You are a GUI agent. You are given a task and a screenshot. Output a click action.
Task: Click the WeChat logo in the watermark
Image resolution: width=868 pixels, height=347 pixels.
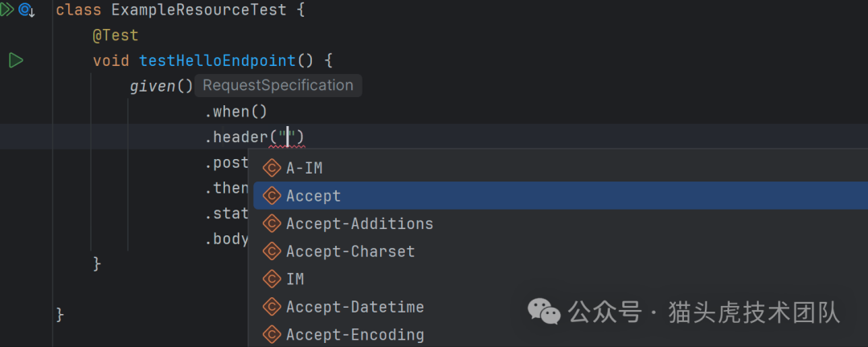tap(544, 312)
